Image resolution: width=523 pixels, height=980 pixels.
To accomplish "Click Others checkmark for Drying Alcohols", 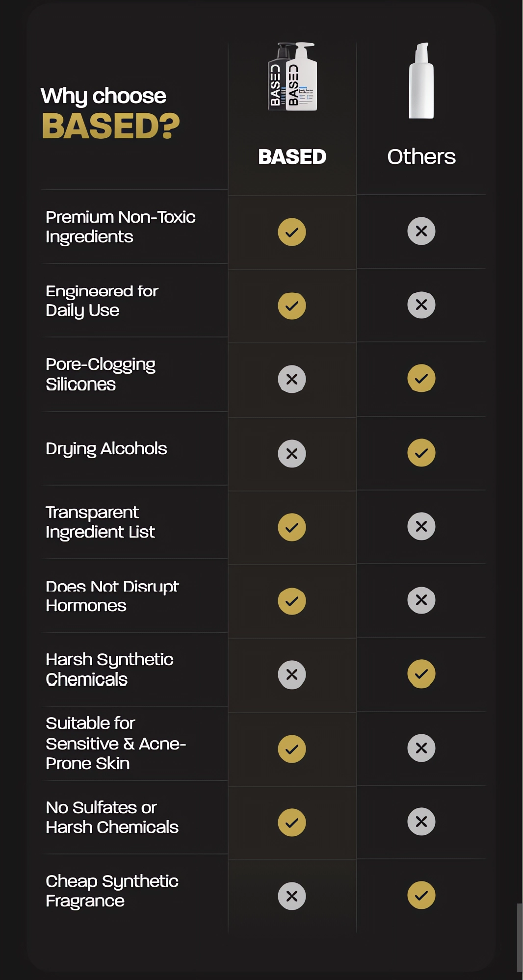I will [421, 453].
